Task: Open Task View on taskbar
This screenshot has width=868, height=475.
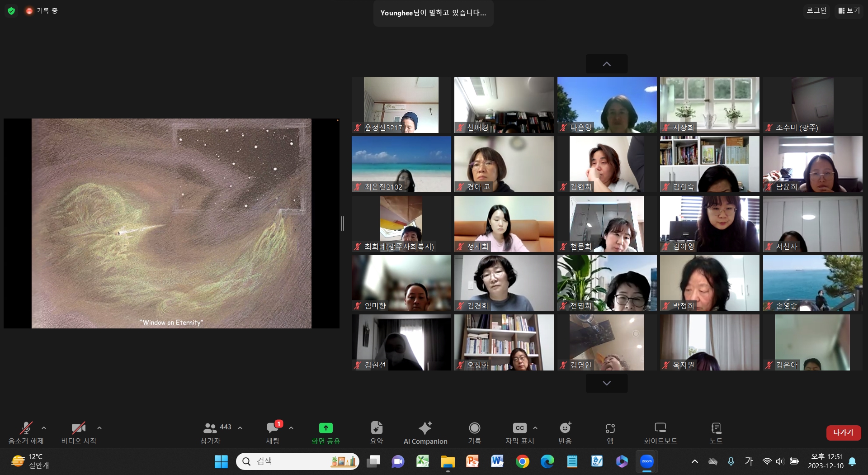Action: (x=373, y=461)
